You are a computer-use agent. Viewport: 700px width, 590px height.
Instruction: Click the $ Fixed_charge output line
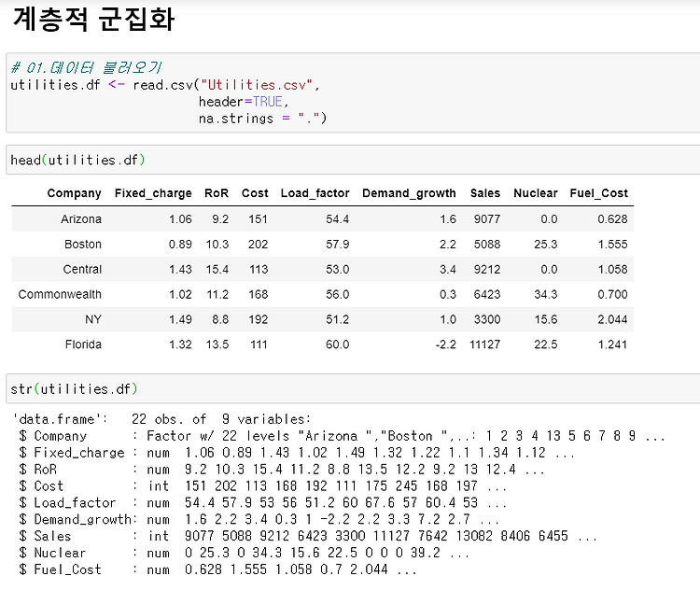(297, 453)
